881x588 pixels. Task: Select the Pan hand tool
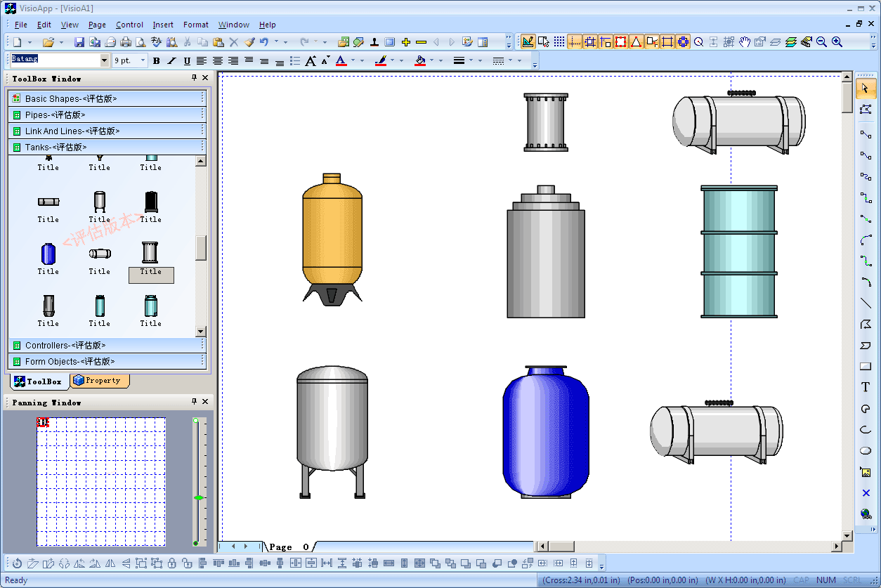pyautogui.click(x=745, y=42)
